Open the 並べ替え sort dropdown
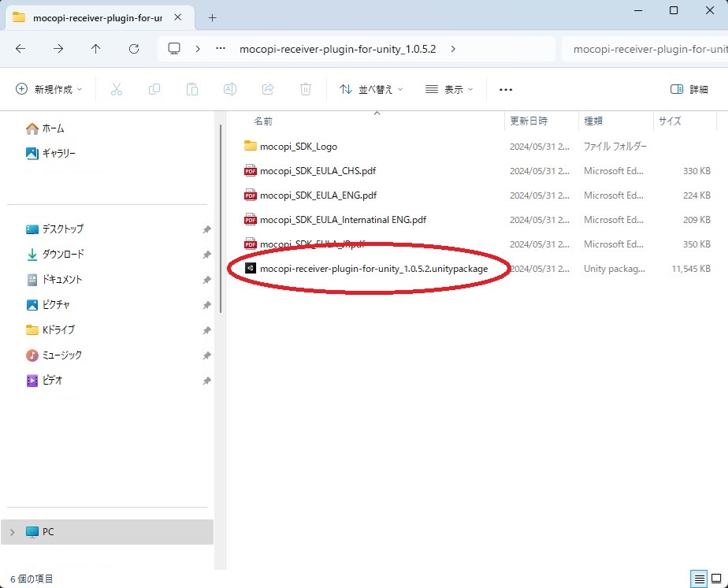 click(x=371, y=89)
